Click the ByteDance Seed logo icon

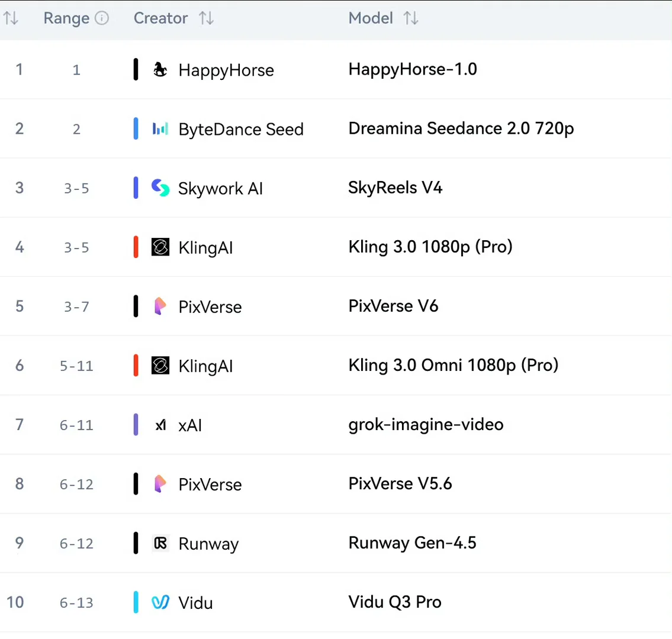tap(160, 128)
